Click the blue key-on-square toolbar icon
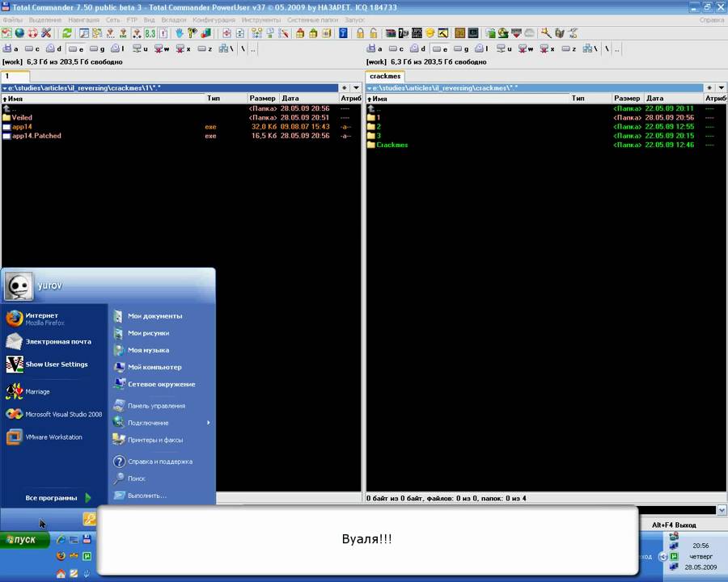The width and height of the screenshot is (728, 582). [343, 33]
